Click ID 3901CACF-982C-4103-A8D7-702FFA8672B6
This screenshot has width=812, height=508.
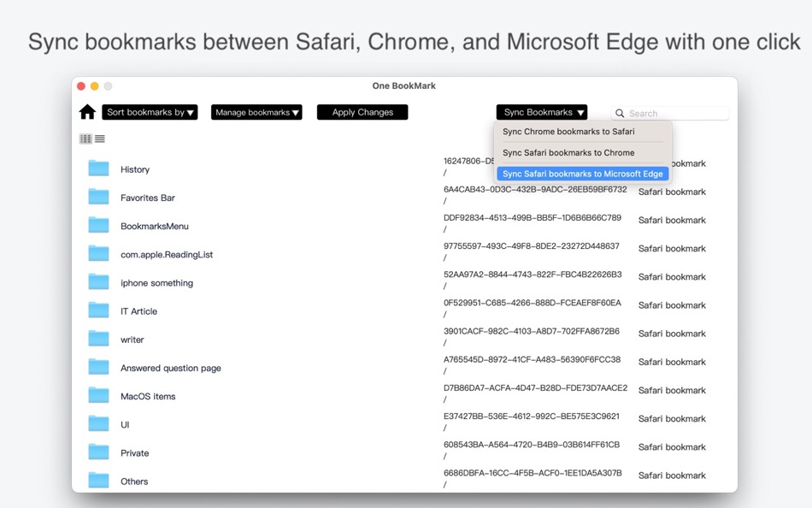(532, 331)
